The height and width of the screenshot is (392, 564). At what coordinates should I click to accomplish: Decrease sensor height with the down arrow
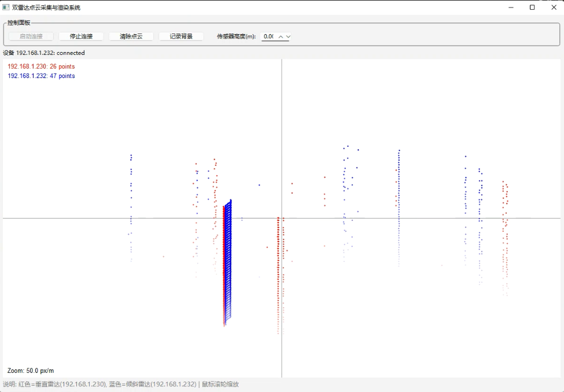pyautogui.click(x=288, y=36)
